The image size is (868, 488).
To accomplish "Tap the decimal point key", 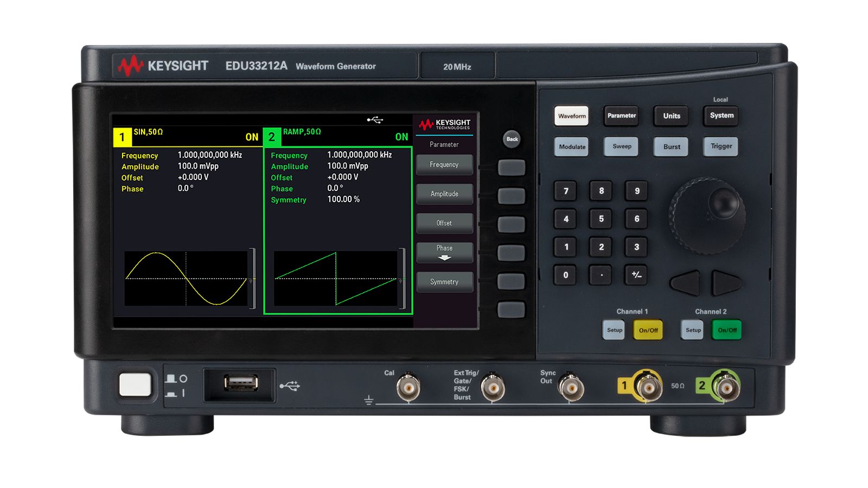I will [x=601, y=275].
